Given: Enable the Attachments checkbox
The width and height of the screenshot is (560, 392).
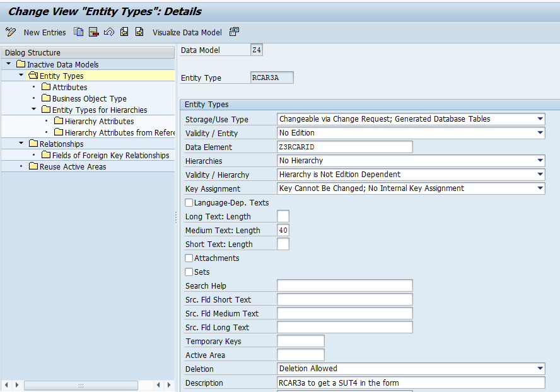Looking at the screenshot, I should click(x=189, y=258).
